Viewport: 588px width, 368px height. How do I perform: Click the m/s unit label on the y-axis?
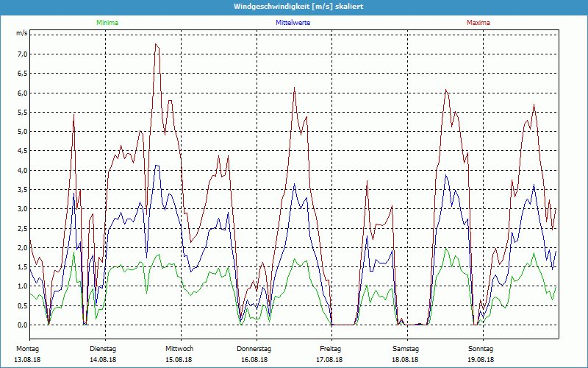coord(22,33)
